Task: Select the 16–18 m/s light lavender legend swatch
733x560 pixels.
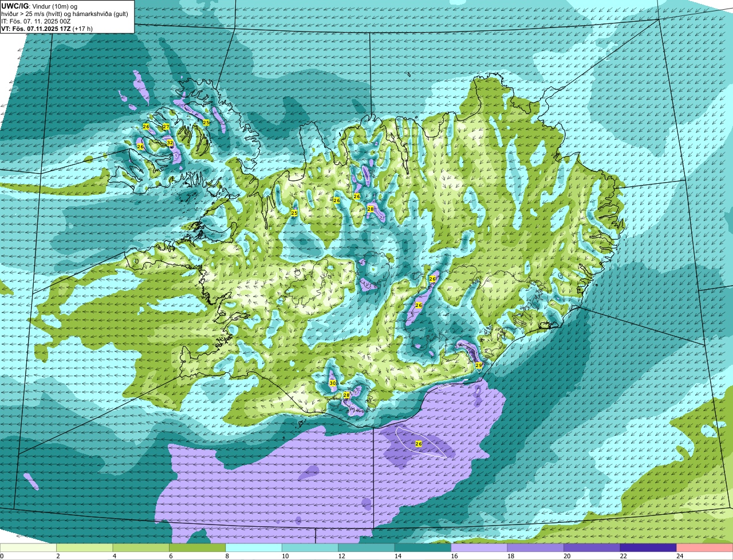Action: coord(479,547)
